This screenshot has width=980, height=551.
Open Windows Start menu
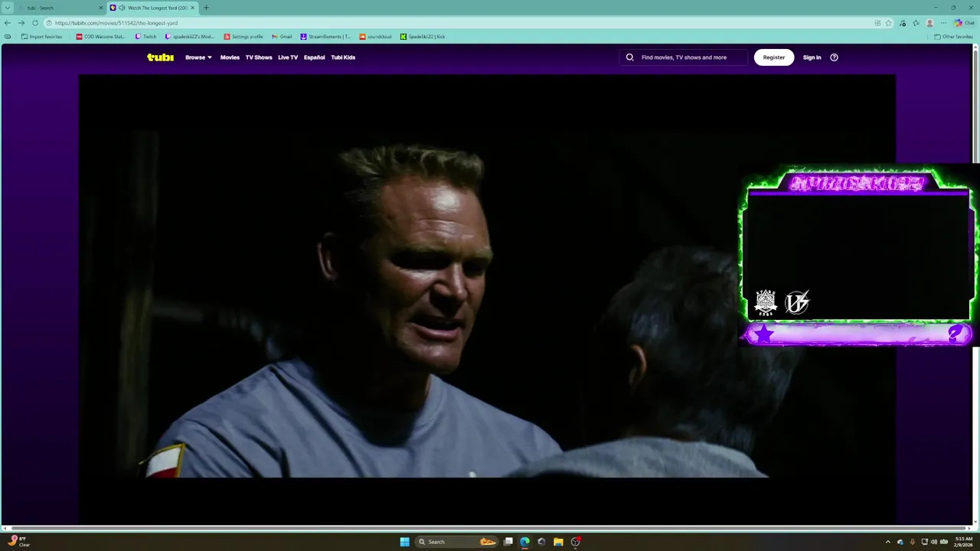(404, 542)
